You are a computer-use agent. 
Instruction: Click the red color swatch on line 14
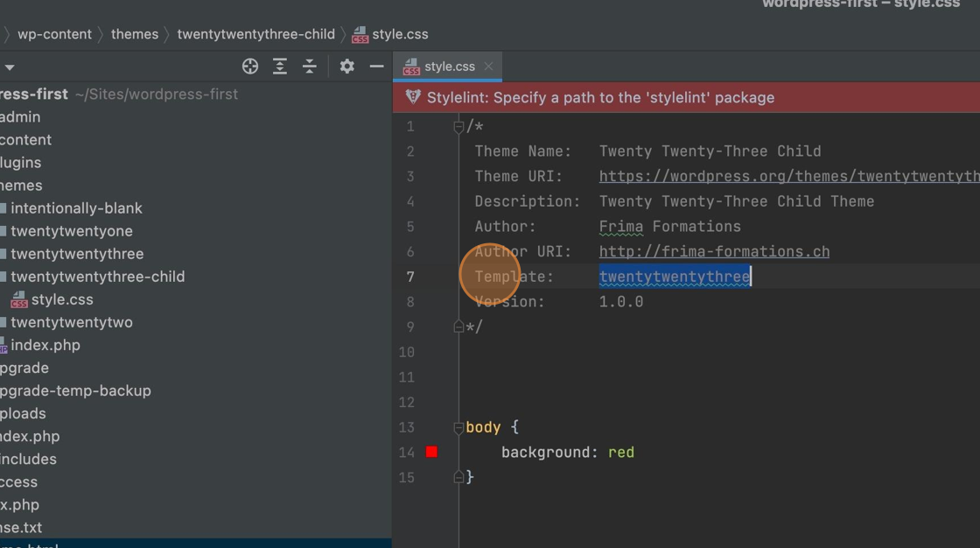(431, 453)
